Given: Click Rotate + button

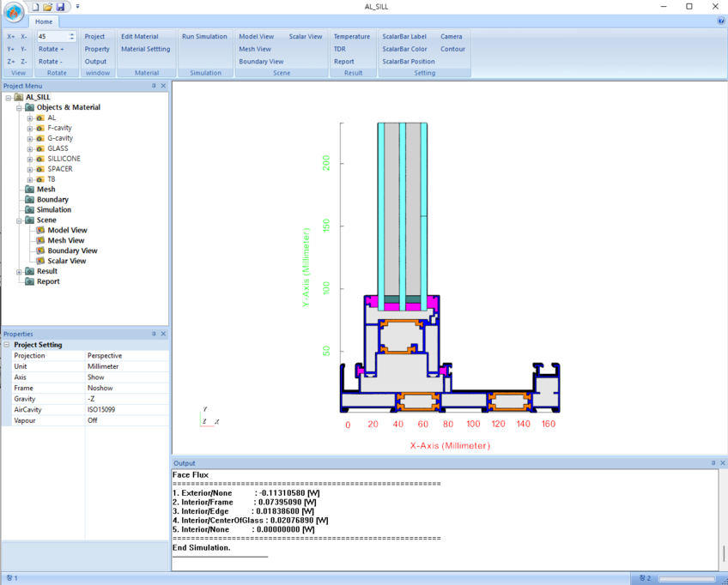Looking at the screenshot, I should (51, 49).
